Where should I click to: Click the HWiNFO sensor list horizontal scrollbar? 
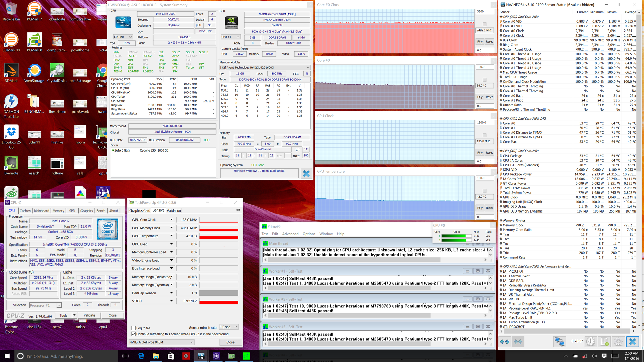(x=568, y=331)
